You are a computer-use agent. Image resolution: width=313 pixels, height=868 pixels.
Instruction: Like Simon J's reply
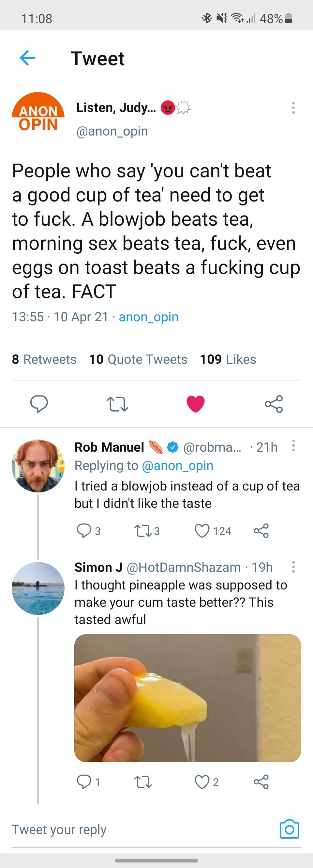[x=202, y=782]
